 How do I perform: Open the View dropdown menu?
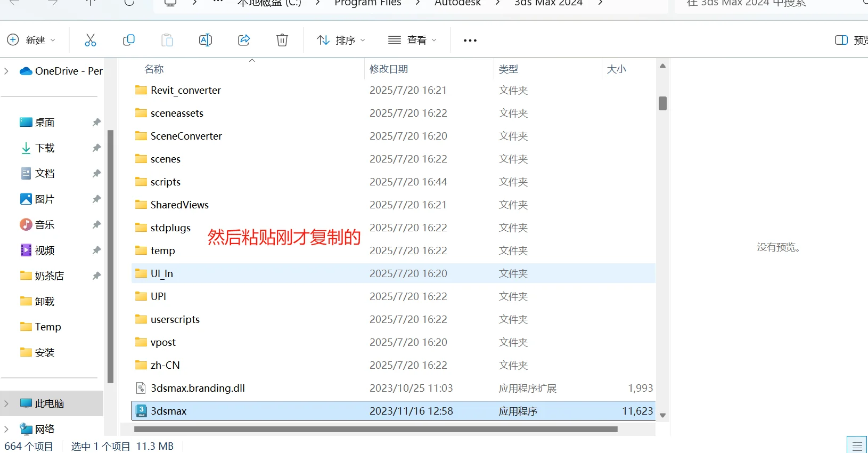(413, 40)
